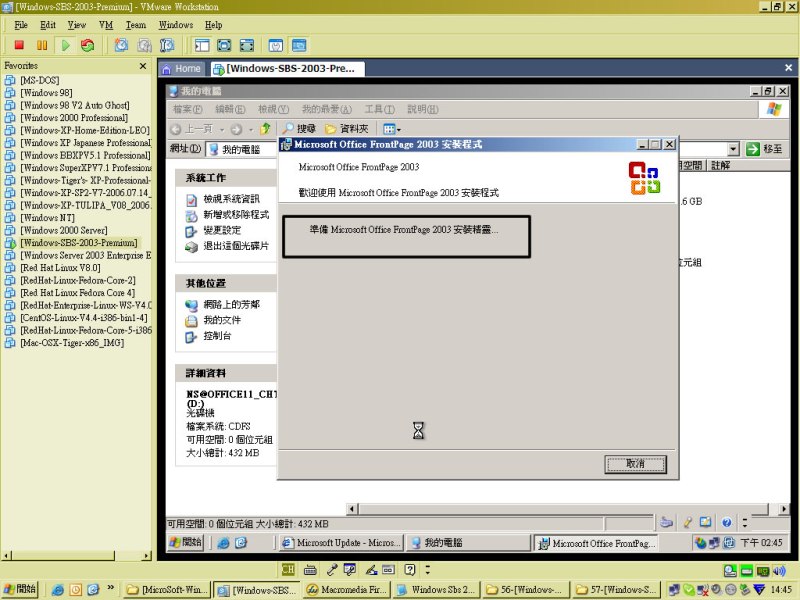The height and width of the screenshot is (600, 800).
Task: Switch to 我的電腦 guest taskbar item
Action: coord(468,543)
